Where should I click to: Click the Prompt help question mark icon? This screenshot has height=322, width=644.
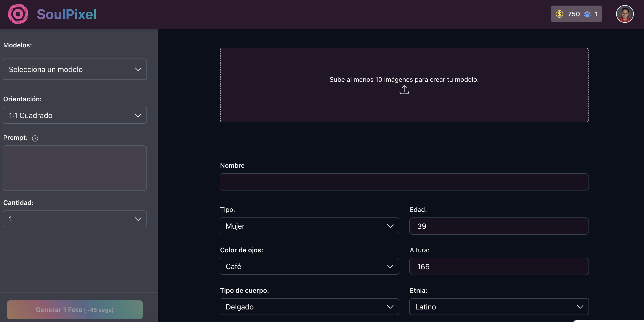35,138
